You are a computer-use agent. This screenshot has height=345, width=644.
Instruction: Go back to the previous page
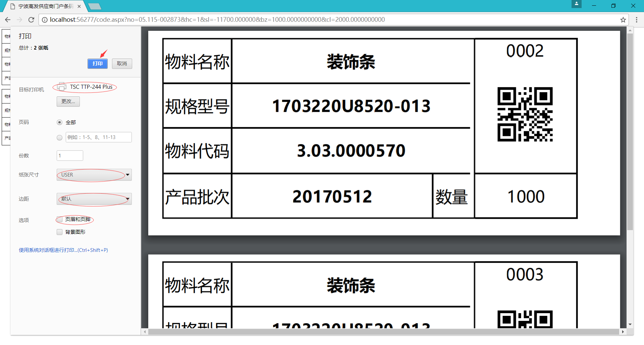pos(8,20)
